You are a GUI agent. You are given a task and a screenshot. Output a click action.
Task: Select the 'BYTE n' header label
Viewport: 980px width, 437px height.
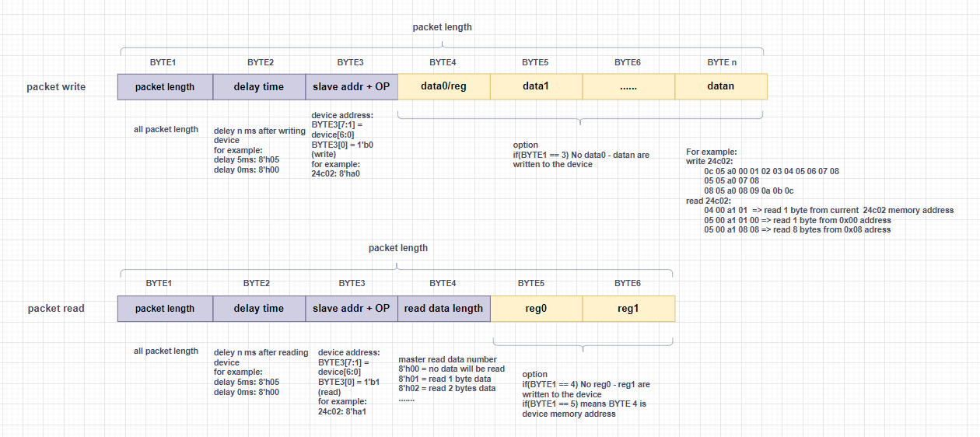(x=722, y=62)
